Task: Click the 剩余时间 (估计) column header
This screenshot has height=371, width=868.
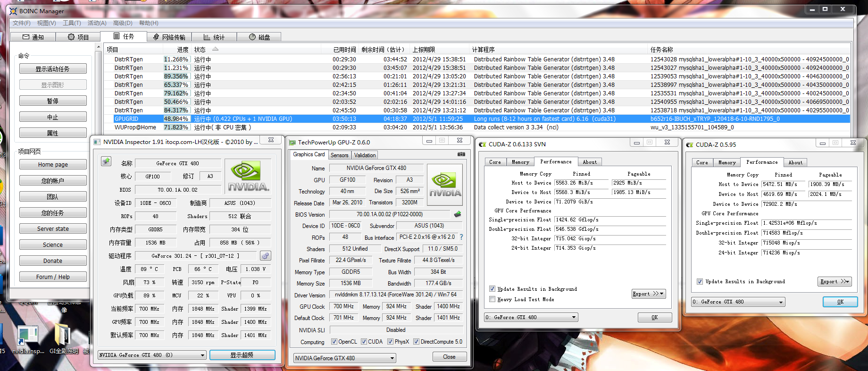Action: coord(384,50)
